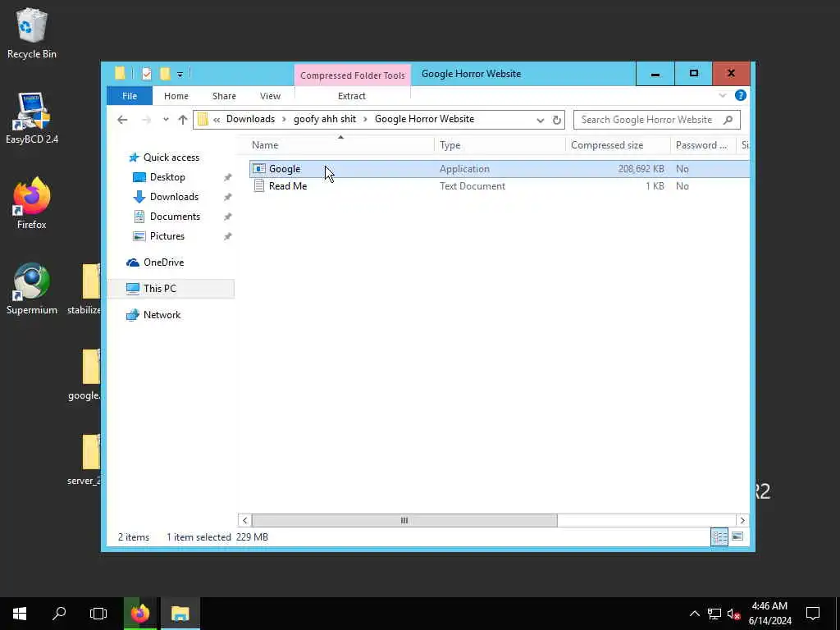The height and width of the screenshot is (630, 840).
Task: Navigate to Downloads in the breadcrumb
Action: [250, 119]
